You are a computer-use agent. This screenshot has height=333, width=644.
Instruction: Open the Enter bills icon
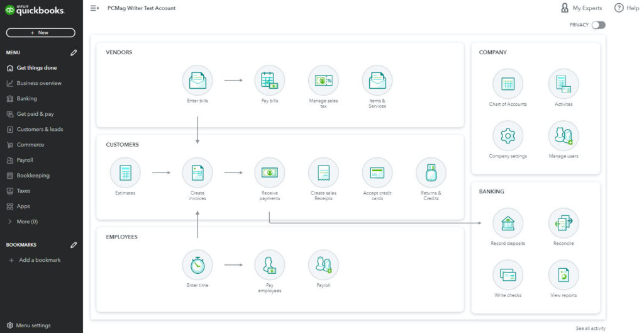click(x=197, y=81)
